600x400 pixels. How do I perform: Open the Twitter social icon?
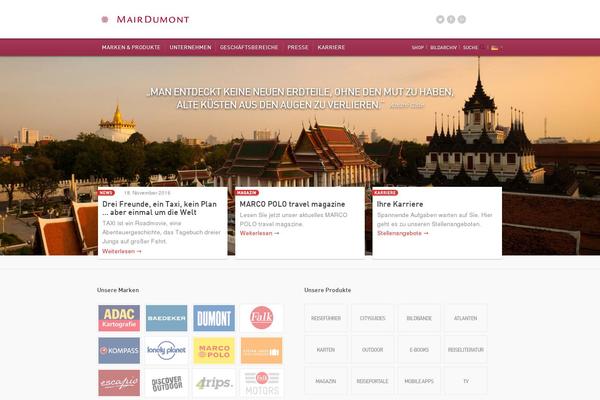click(440, 20)
